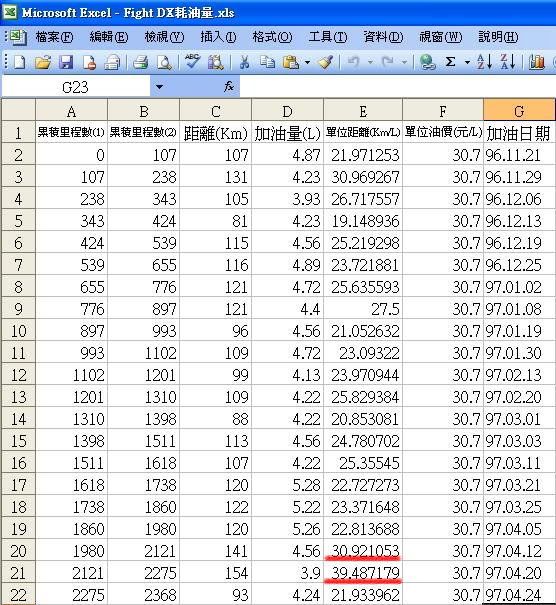Open Print Preview with the magnifier icon
This screenshot has height=605, width=556.
click(x=164, y=62)
